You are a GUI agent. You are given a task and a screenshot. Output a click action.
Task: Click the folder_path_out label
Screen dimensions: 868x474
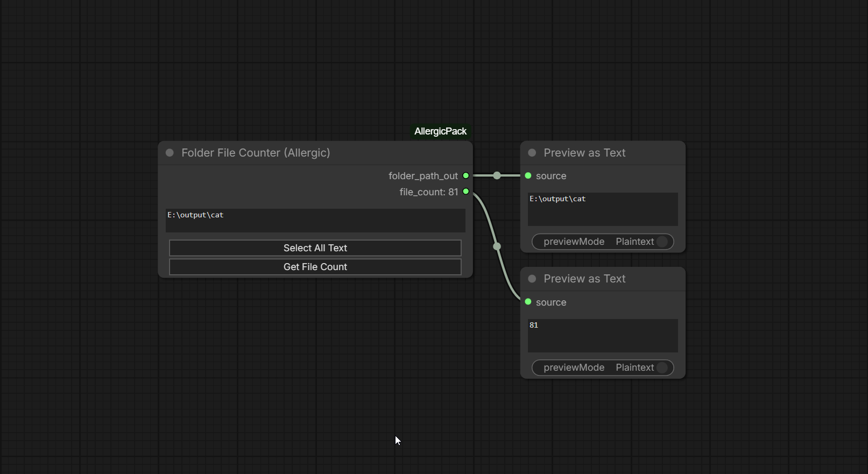point(423,176)
